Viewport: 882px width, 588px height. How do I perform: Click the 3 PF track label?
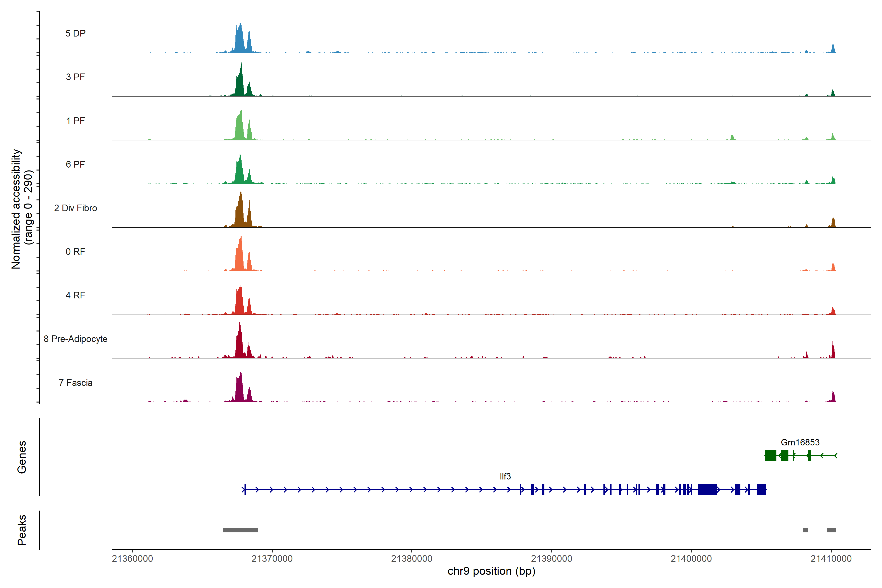click(75, 77)
